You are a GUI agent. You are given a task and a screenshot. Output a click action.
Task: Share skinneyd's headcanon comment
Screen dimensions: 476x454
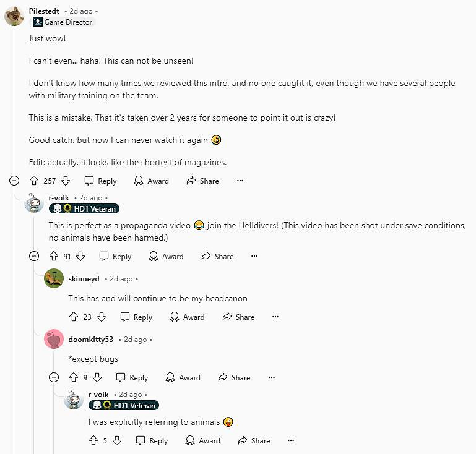click(x=238, y=317)
